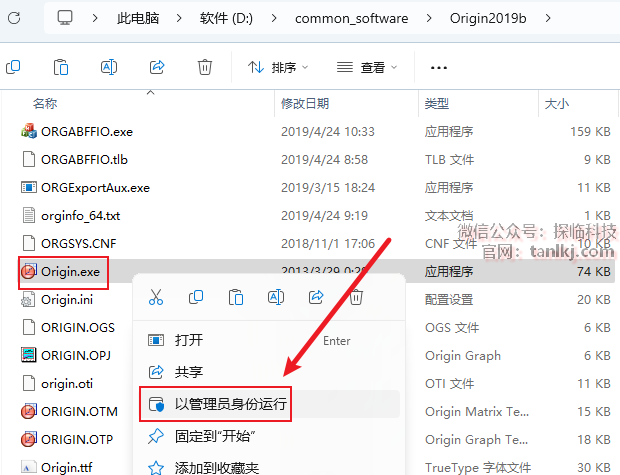The height and width of the screenshot is (475, 620).
Task: Click the Paste icon in context menu
Action: (x=236, y=297)
